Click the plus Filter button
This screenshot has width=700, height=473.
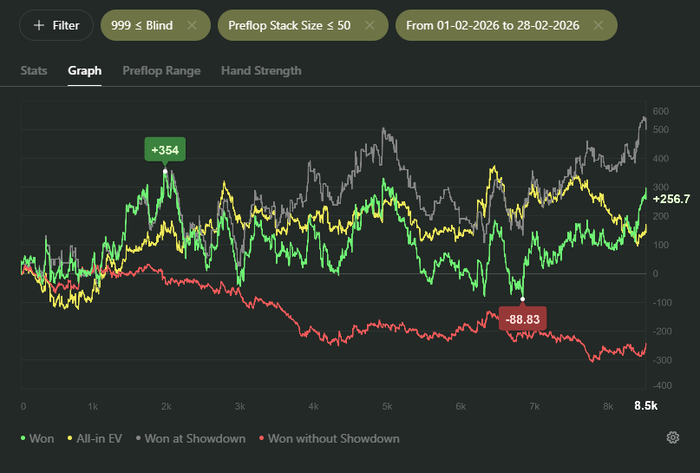click(x=56, y=25)
